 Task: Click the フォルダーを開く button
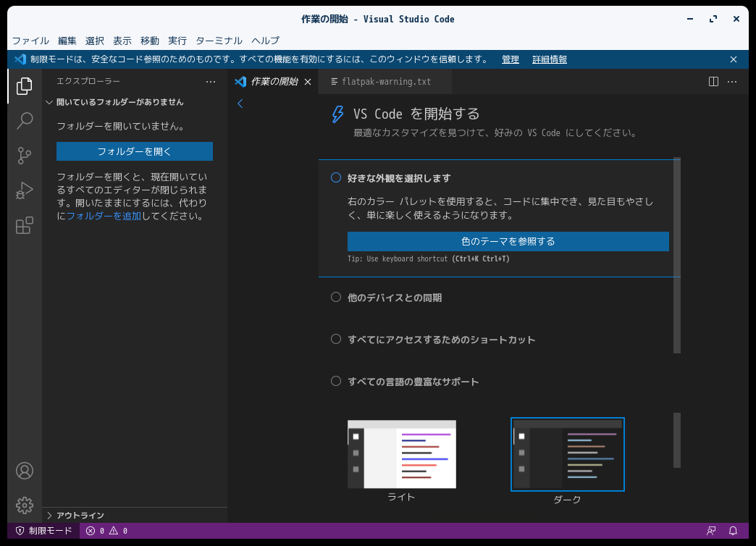tap(135, 151)
